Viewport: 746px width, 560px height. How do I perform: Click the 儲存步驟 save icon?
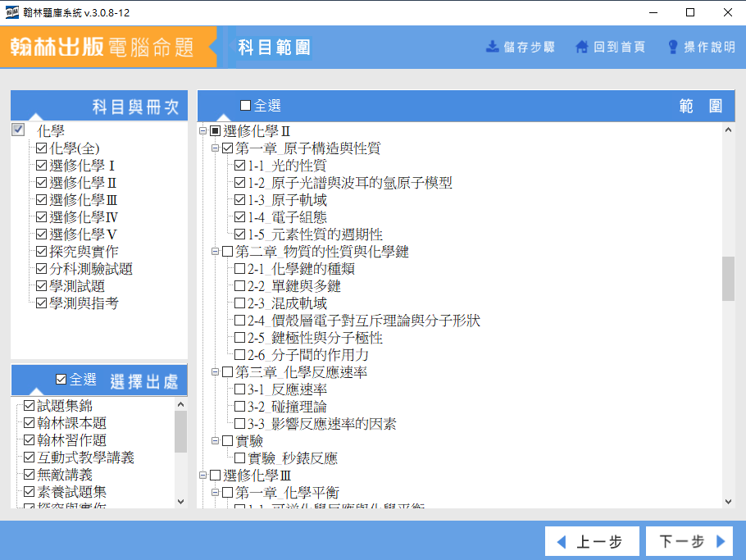coord(493,47)
